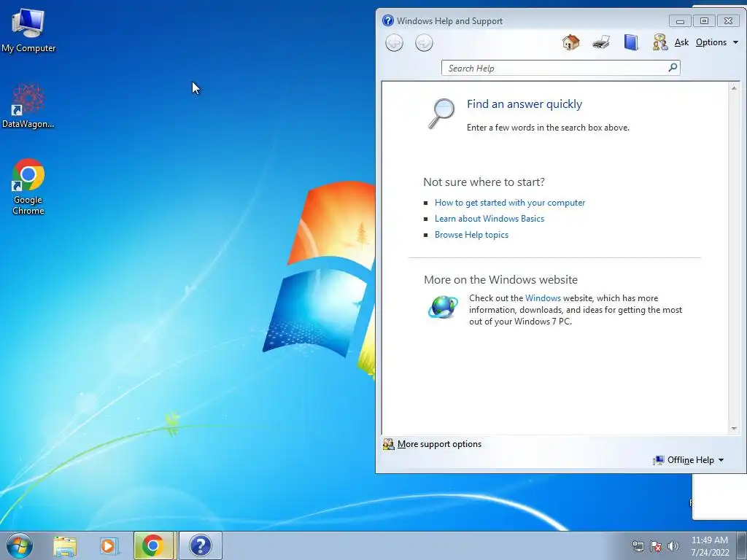
Task: Click 'Not sure where to start?' heading
Action: [x=484, y=182]
